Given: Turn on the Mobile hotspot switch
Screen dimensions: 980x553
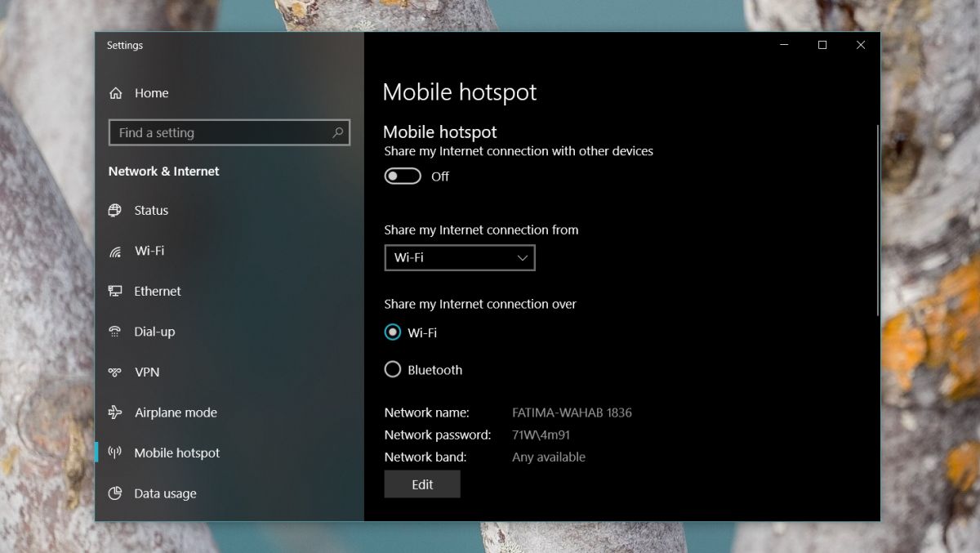Looking at the screenshot, I should pyautogui.click(x=403, y=176).
